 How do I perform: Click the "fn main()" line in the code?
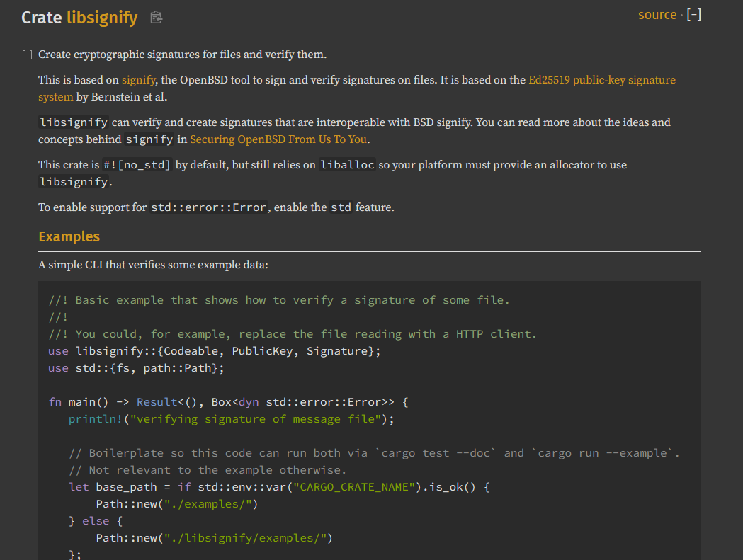coord(228,402)
